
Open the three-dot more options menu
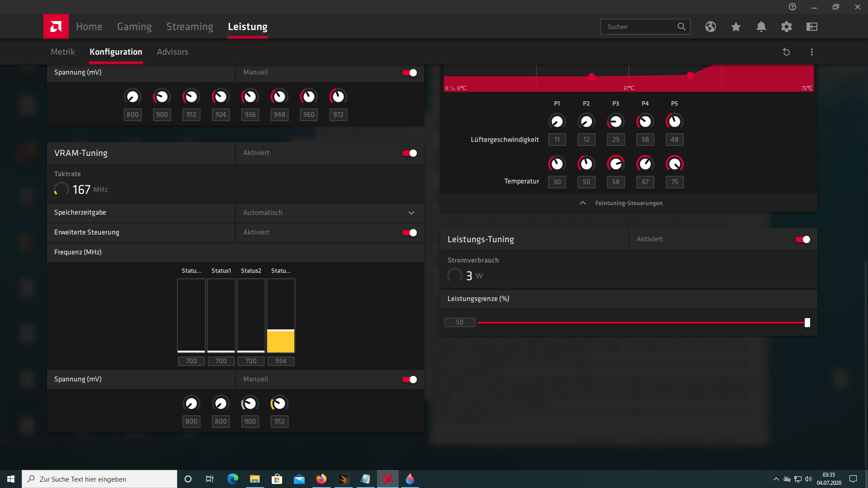(x=812, y=52)
